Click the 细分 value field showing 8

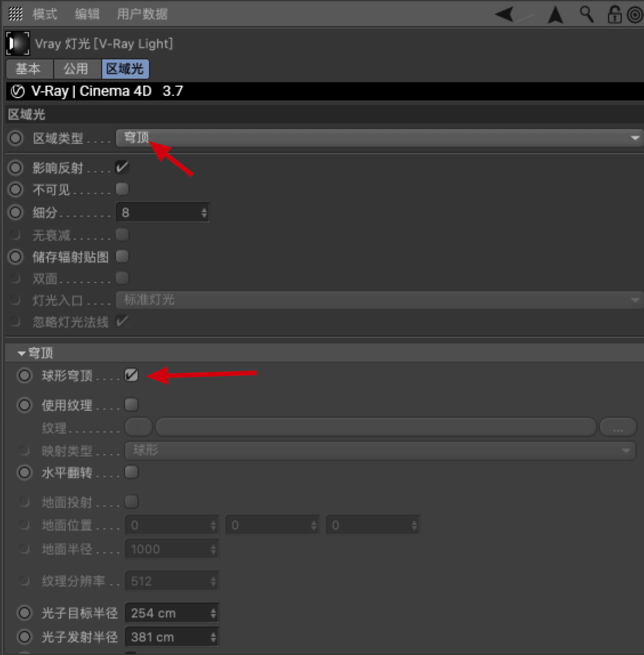162,213
